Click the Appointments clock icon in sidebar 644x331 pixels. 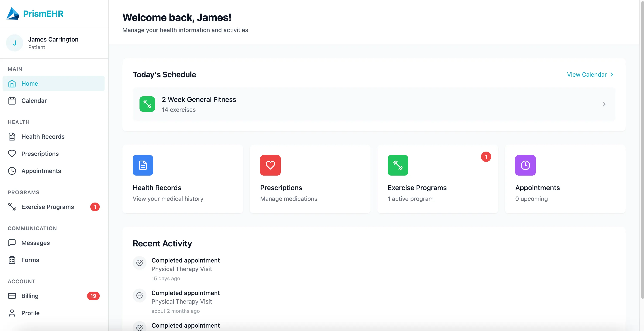click(12, 171)
